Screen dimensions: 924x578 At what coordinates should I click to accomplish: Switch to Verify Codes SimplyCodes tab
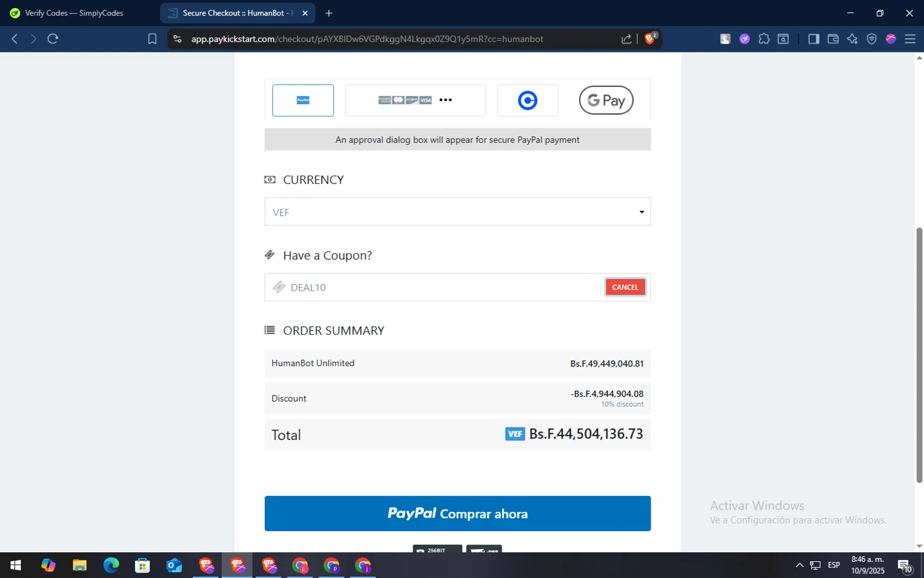point(74,13)
